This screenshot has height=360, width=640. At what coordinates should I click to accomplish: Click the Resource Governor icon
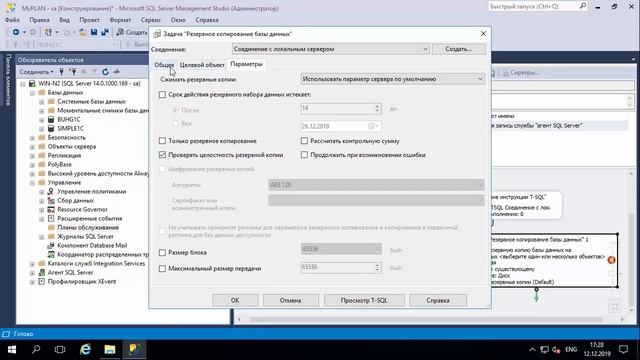(x=51, y=209)
